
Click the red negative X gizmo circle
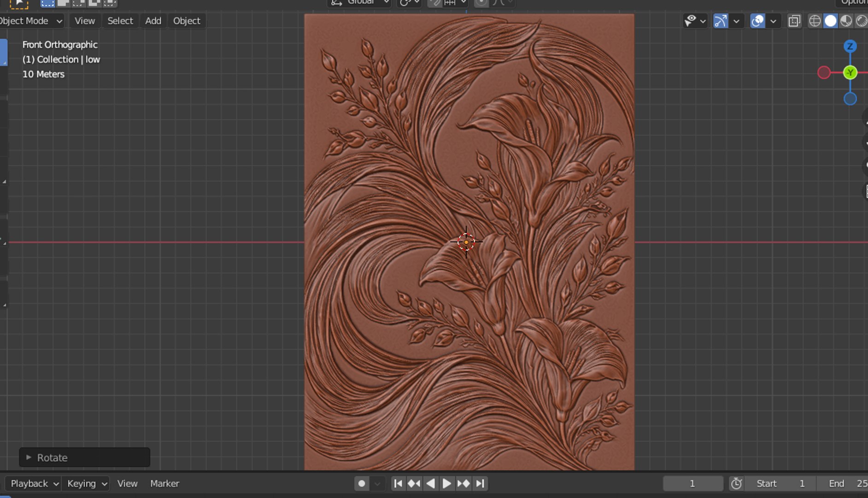coord(824,72)
